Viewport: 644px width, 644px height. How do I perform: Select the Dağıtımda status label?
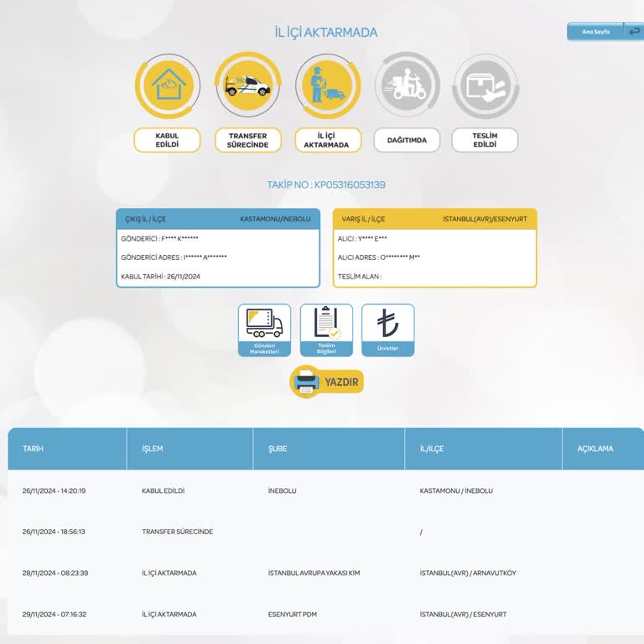coord(407,140)
